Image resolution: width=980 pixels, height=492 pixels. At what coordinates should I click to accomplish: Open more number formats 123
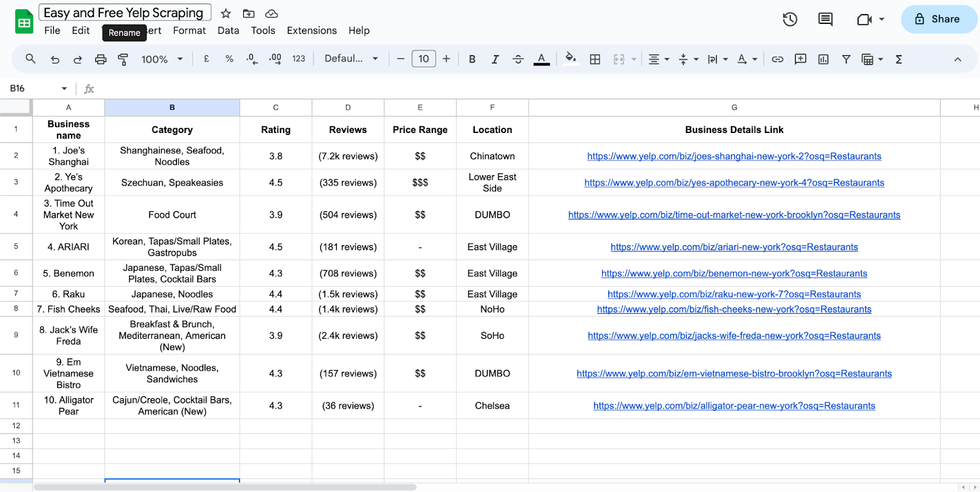click(298, 59)
